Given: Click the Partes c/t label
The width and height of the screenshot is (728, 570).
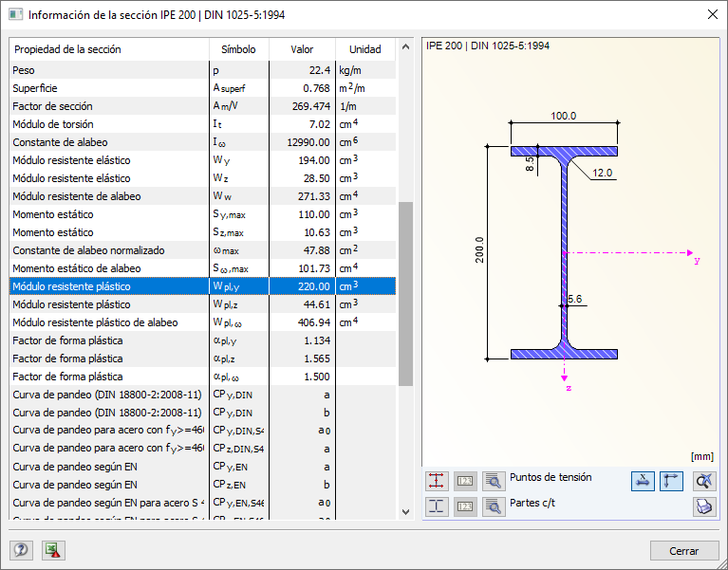Looking at the screenshot, I should [x=532, y=503].
